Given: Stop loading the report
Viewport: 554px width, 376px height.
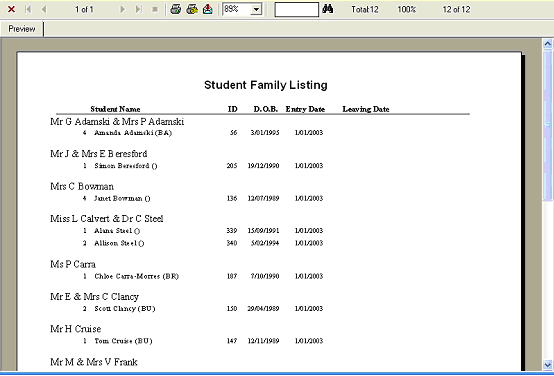Looking at the screenshot, I should click(155, 9).
